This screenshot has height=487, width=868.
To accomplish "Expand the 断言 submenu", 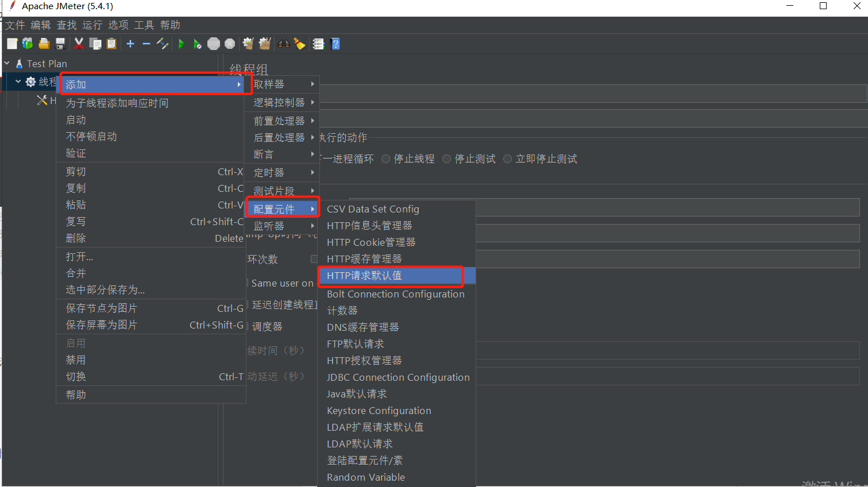I will pos(282,154).
